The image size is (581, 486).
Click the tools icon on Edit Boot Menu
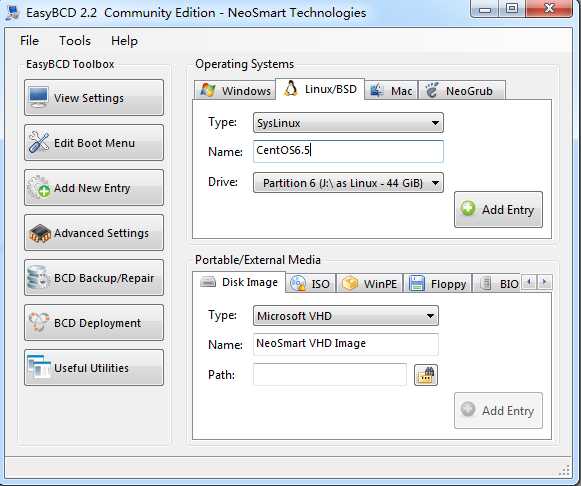coord(39,142)
